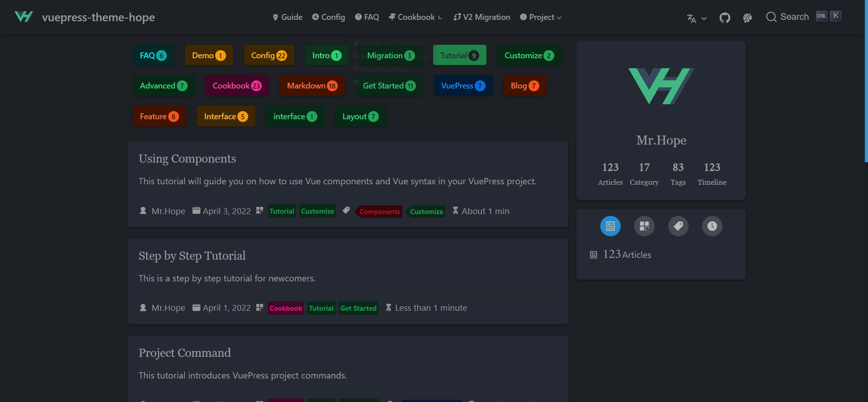Click Customize category on Using Components card
This screenshot has height=402, width=868.
317,211
